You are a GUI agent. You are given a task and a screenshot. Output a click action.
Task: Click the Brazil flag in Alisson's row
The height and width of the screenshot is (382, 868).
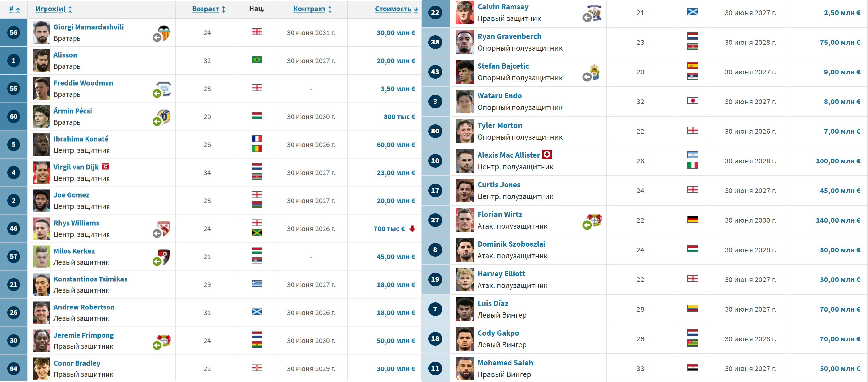[257, 60]
